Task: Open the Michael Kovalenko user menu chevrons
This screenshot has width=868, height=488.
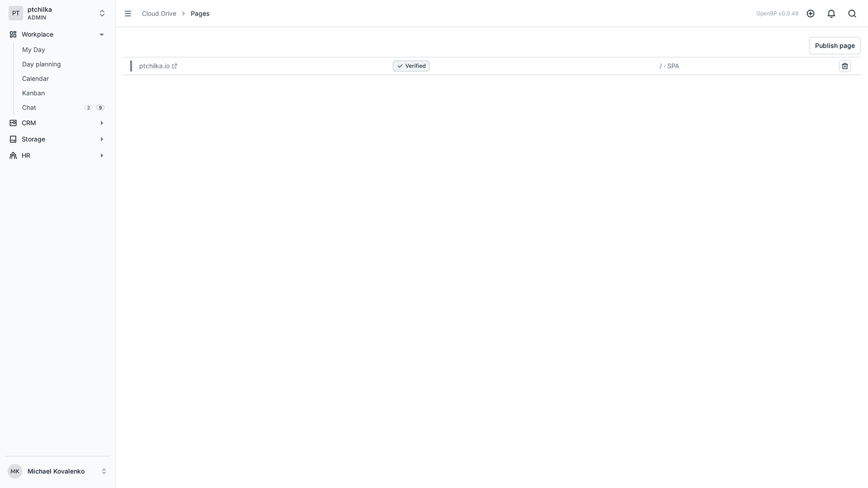Action: pyautogui.click(x=104, y=471)
